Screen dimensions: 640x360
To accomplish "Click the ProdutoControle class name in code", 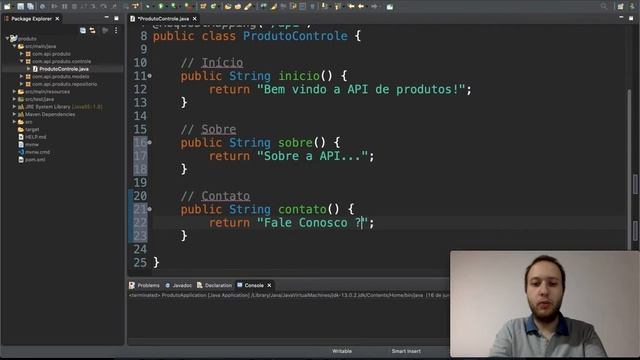I will coord(295,36).
